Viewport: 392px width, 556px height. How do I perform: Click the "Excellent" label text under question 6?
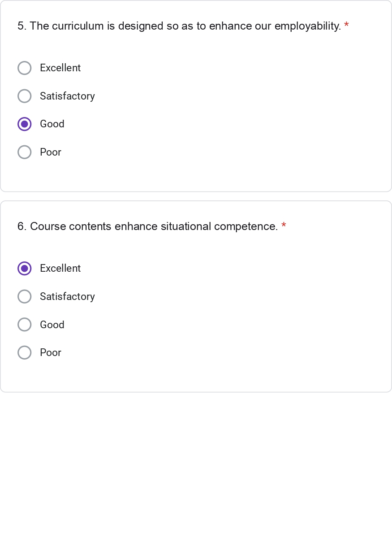point(60,269)
